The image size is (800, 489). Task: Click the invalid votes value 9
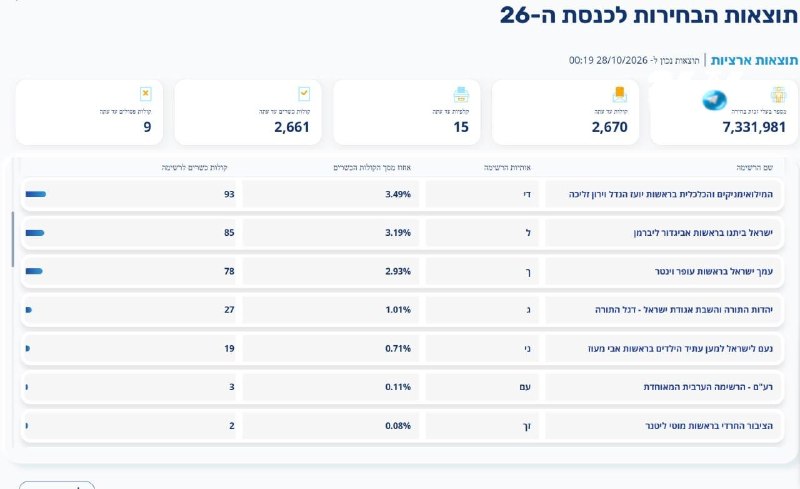click(147, 127)
